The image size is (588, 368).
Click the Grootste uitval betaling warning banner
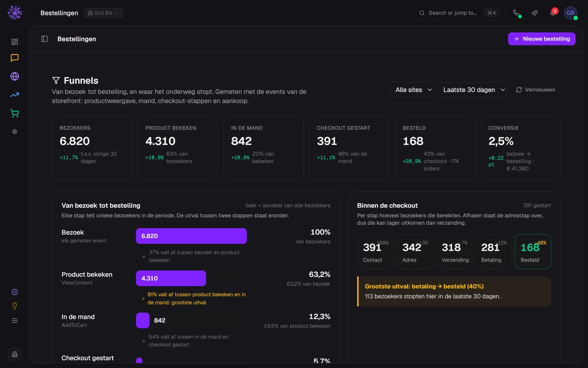click(454, 291)
